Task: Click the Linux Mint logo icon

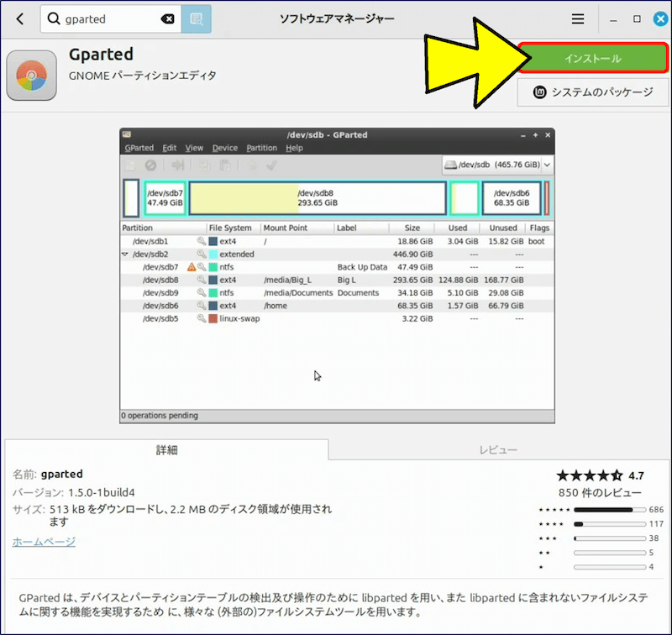Action: point(541,92)
